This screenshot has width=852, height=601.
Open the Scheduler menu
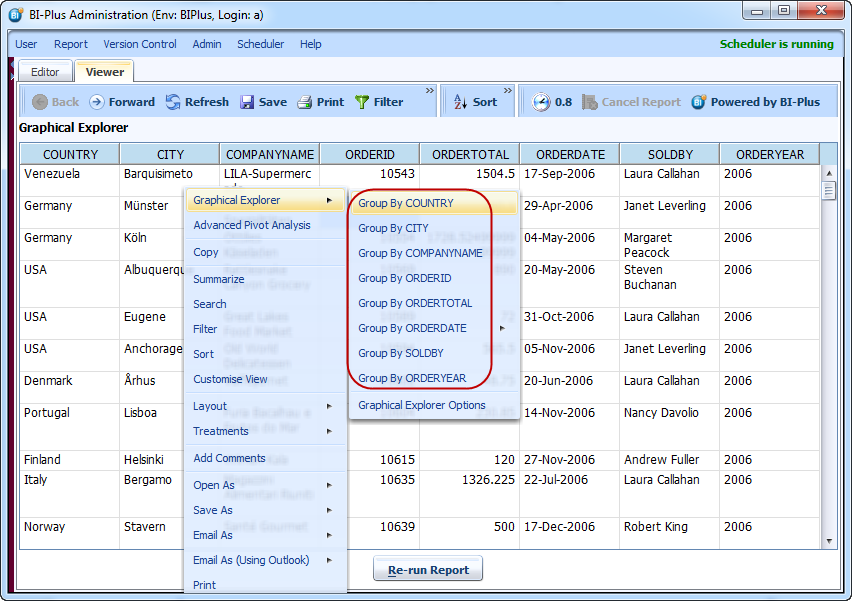click(260, 44)
